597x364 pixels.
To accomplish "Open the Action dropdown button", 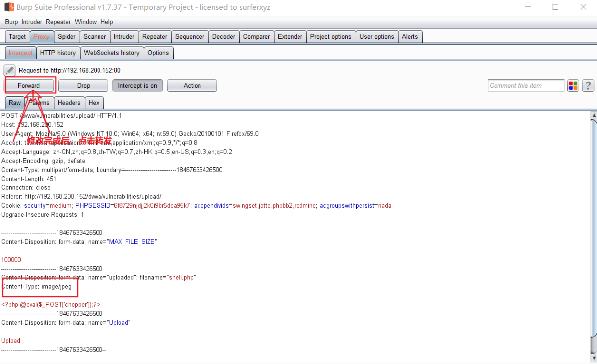I will pos(192,86).
